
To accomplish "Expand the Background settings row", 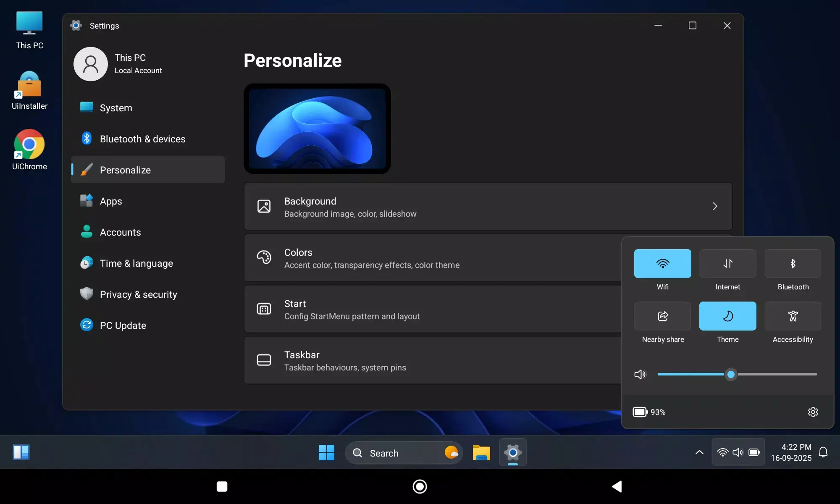I will (487, 206).
